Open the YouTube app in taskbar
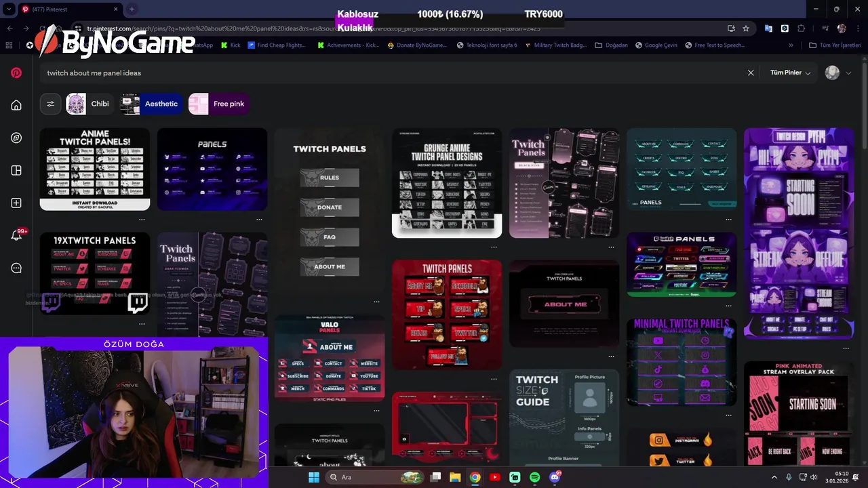Image resolution: width=868 pixels, height=488 pixels. [x=494, y=477]
